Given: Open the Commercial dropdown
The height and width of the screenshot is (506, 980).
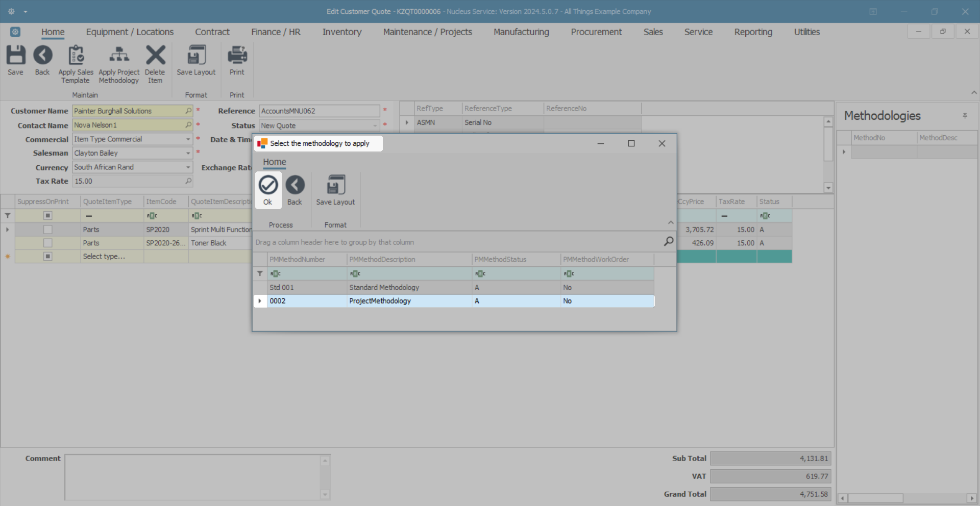Looking at the screenshot, I should pyautogui.click(x=188, y=139).
